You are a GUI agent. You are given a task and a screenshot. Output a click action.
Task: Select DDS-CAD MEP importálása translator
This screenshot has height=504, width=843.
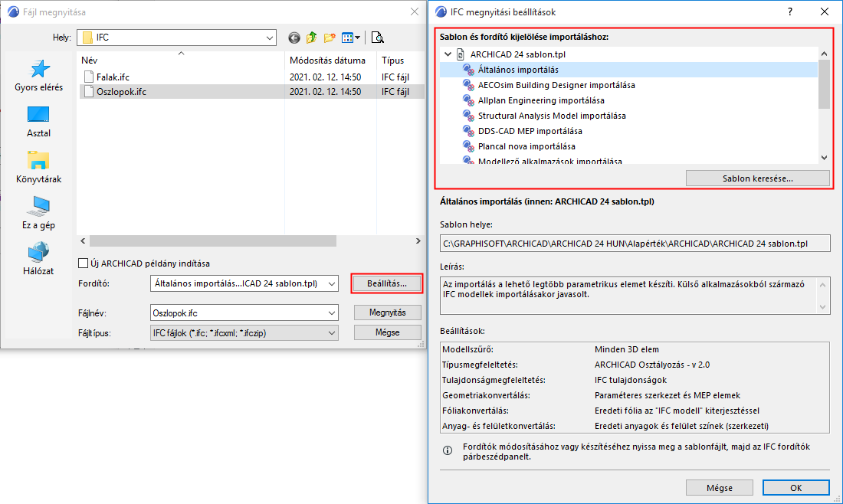coord(530,131)
